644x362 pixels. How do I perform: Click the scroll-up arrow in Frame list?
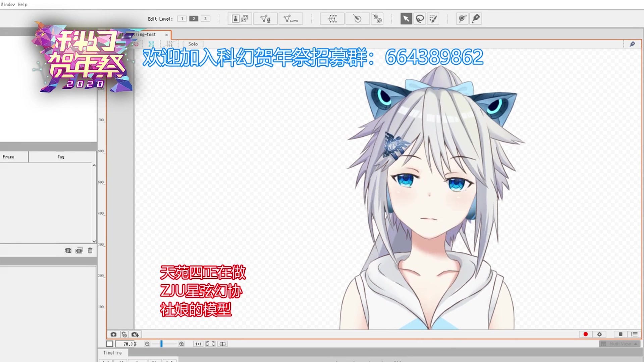click(94, 165)
